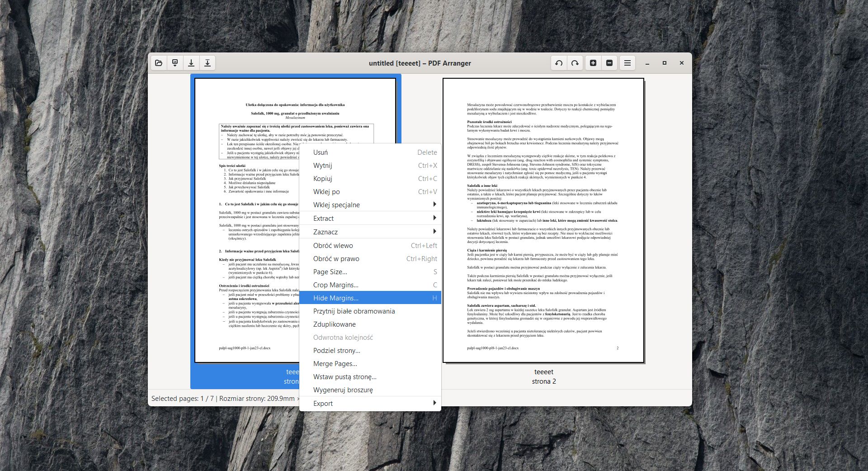Choose Przytnij białe obramowania option
868x471 pixels.
pos(354,311)
